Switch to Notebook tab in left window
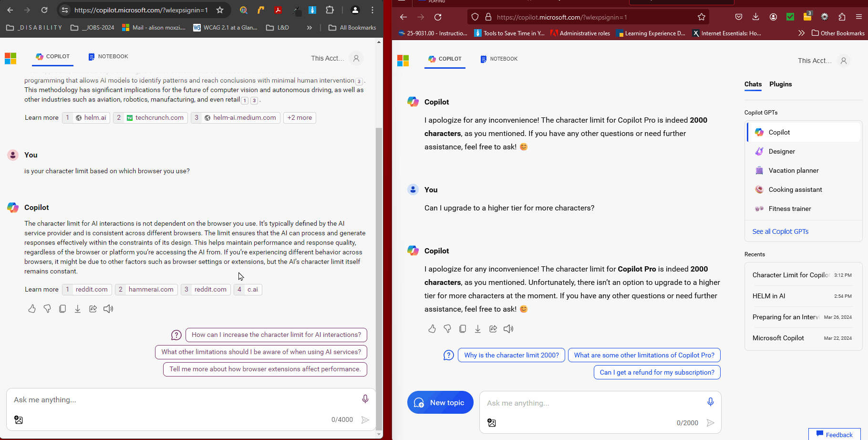The width and height of the screenshot is (868, 440). click(108, 57)
